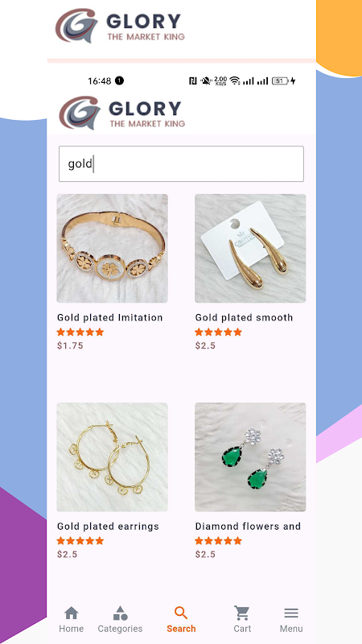Open the gold clover bracelet thumbnail
The height and width of the screenshot is (644, 362).
pyautogui.click(x=112, y=249)
